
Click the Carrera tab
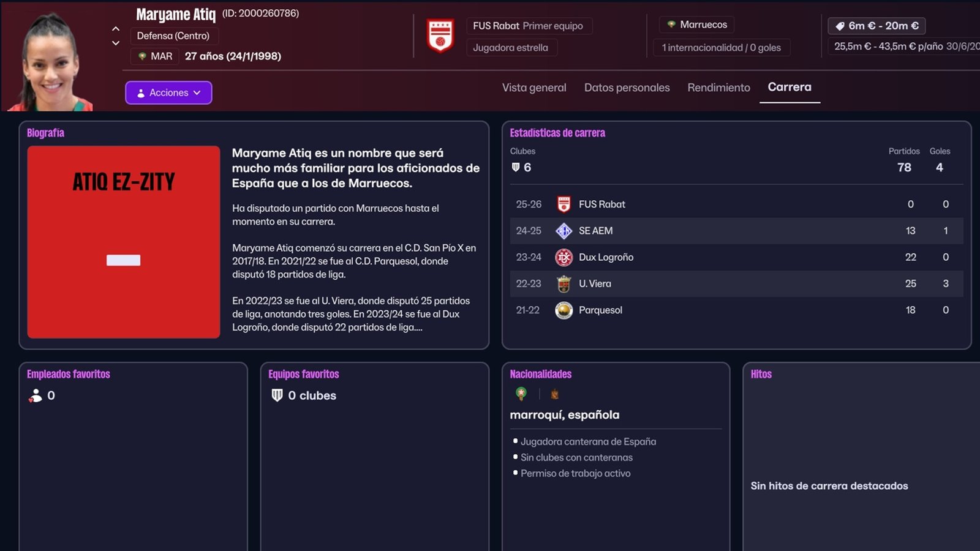click(x=789, y=87)
